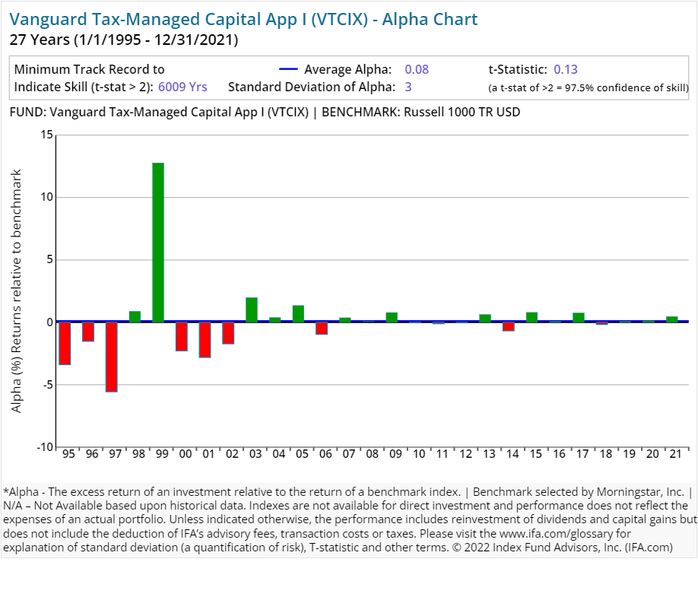Viewport: 698px width, 616px height.
Task: Click the x-axis label '10'
Action: (419, 454)
